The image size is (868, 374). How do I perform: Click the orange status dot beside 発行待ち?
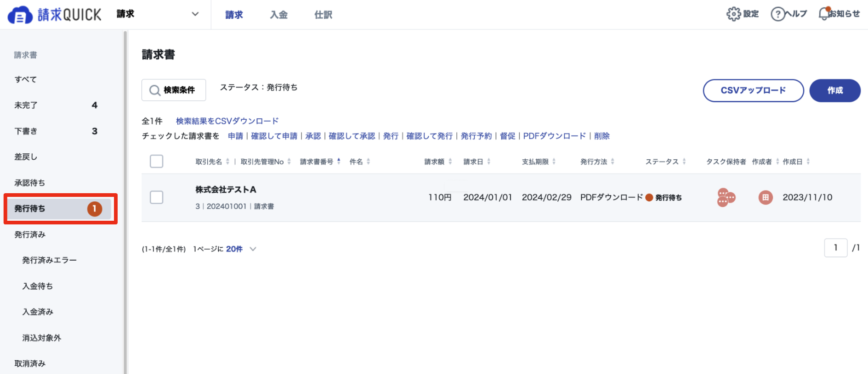click(649, 198)
